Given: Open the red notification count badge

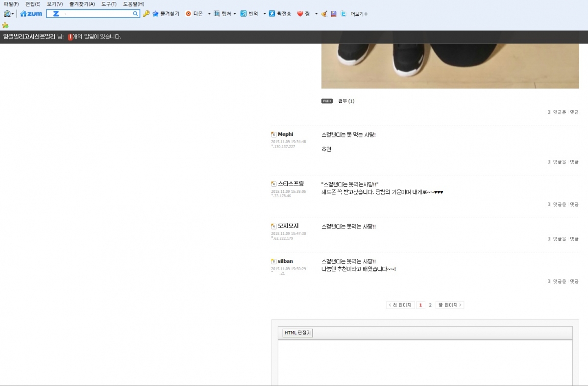Looking at the screenshot, I should (x=70, y=37).
